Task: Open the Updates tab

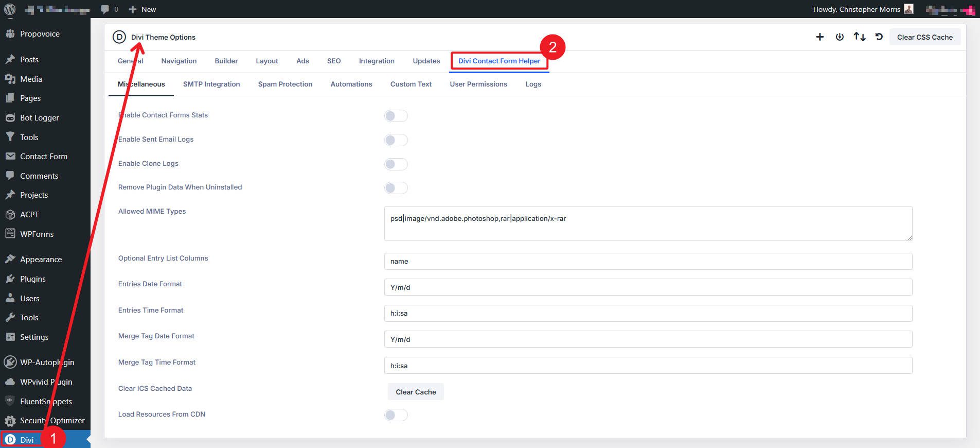Action: [426, 61]
